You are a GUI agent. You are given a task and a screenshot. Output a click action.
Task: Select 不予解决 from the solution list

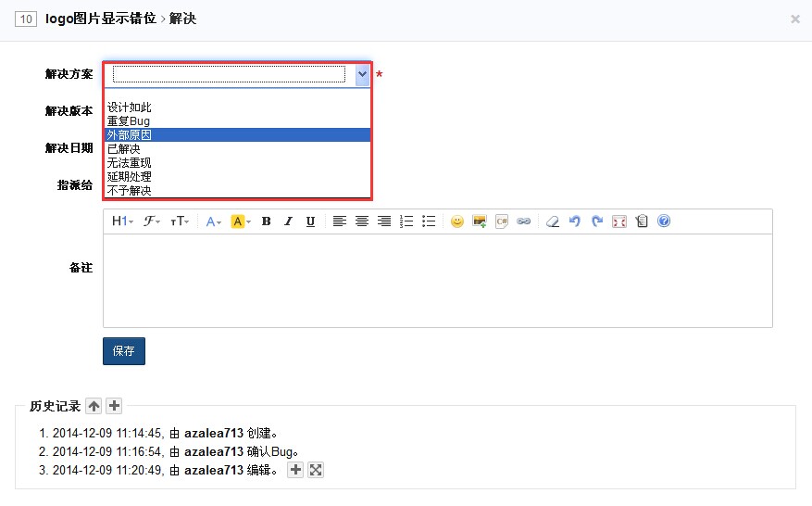[x=238, y=190]
